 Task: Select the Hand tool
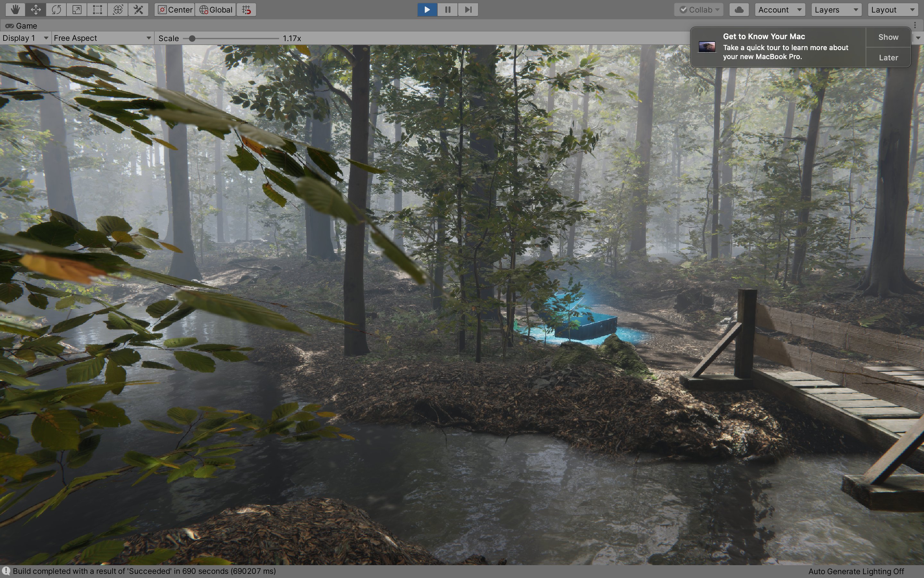15,10
